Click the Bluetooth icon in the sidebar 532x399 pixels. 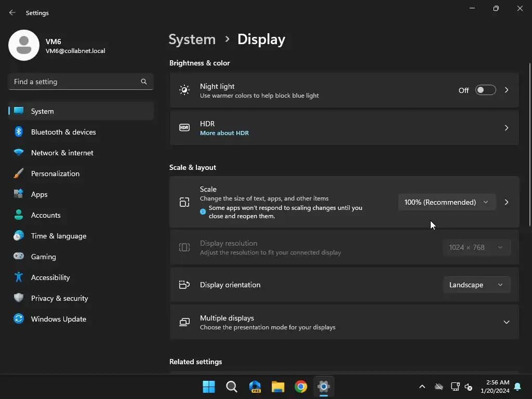[19, 131]
